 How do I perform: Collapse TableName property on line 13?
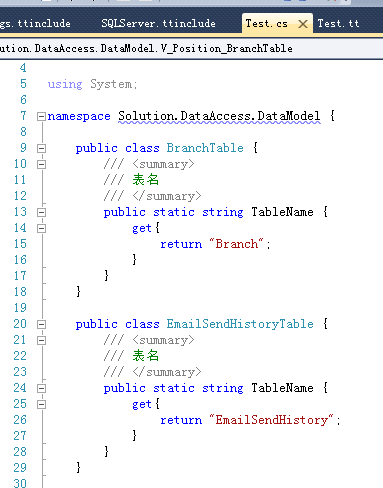click(x=41, y=212)
